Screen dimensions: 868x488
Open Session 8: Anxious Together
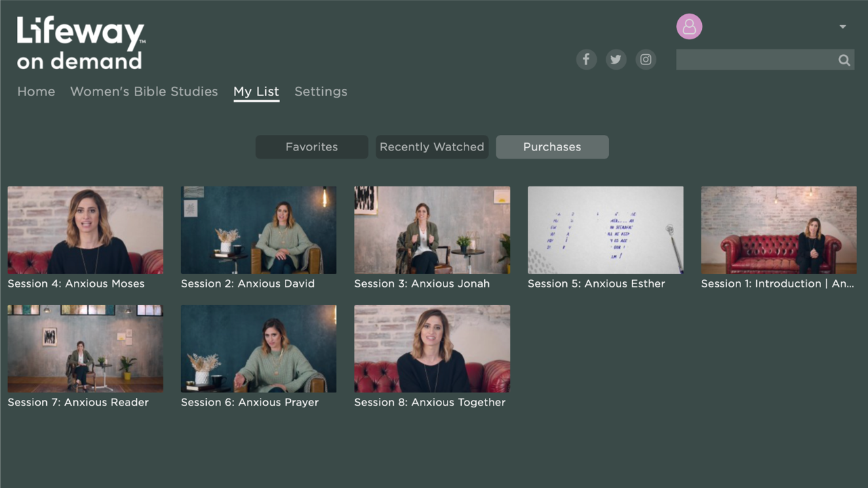(432, 348)
